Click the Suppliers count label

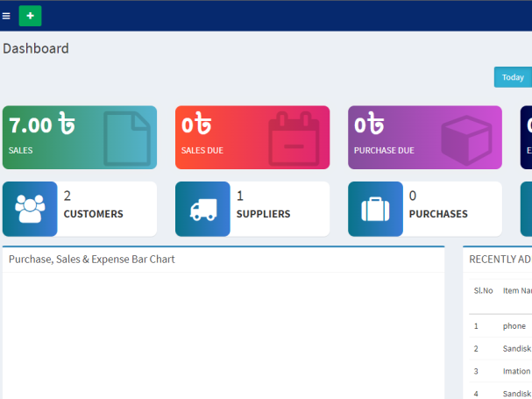[263, 214]
